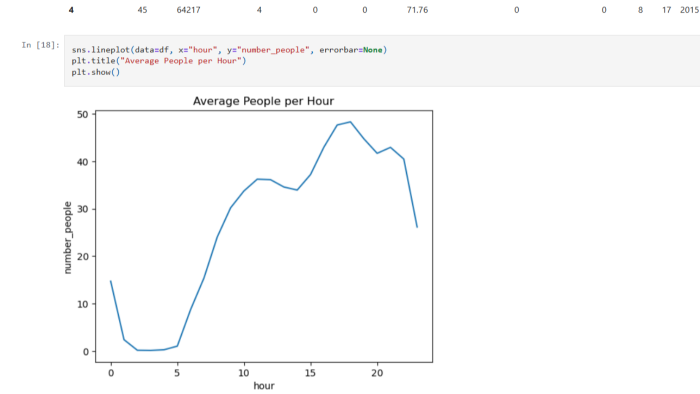This screenshot has width=700, height=394.
Task: Click the x-axis tick label 10
Action: click(x=244, y=373)
